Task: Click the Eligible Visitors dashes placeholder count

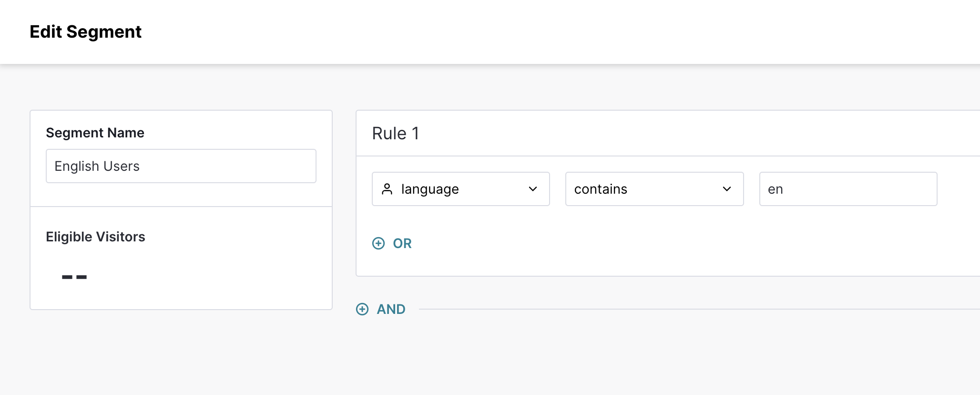Action: point(74,277)
